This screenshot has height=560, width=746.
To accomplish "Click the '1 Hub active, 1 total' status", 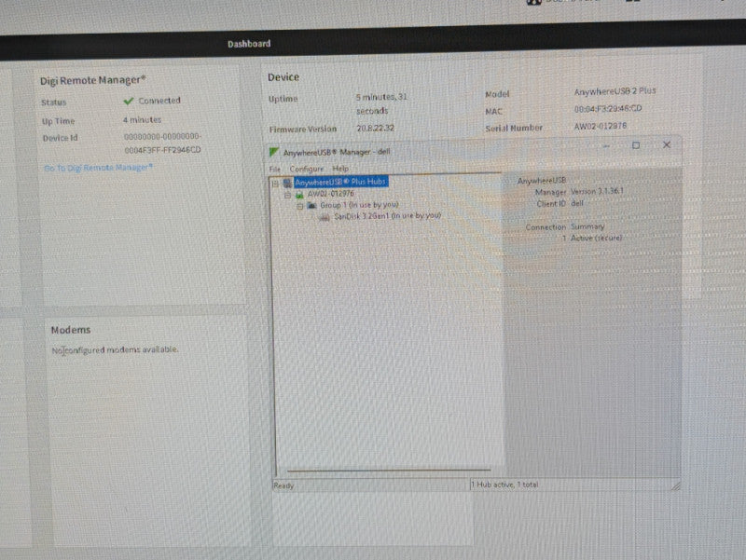I will 504,485.
